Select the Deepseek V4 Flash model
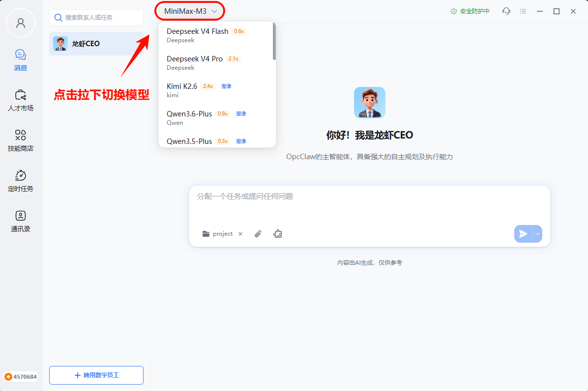Image resolution: width=588 pixels, height=391 pixels. tap(216, 35)
